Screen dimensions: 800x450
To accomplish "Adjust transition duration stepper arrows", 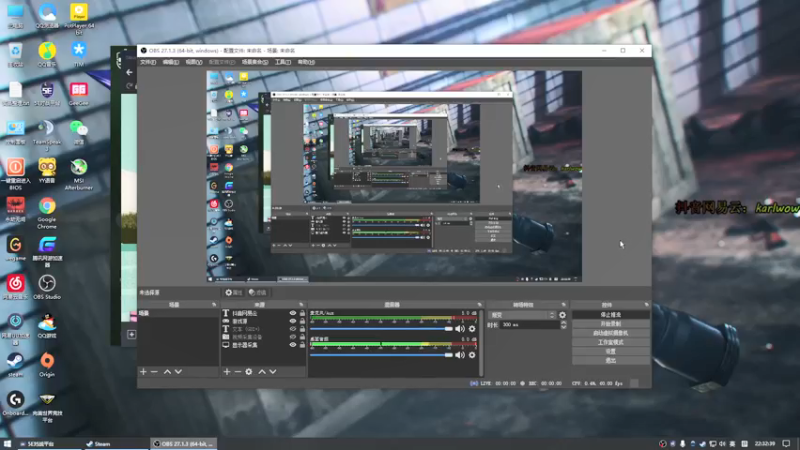I will click(563, 324).
